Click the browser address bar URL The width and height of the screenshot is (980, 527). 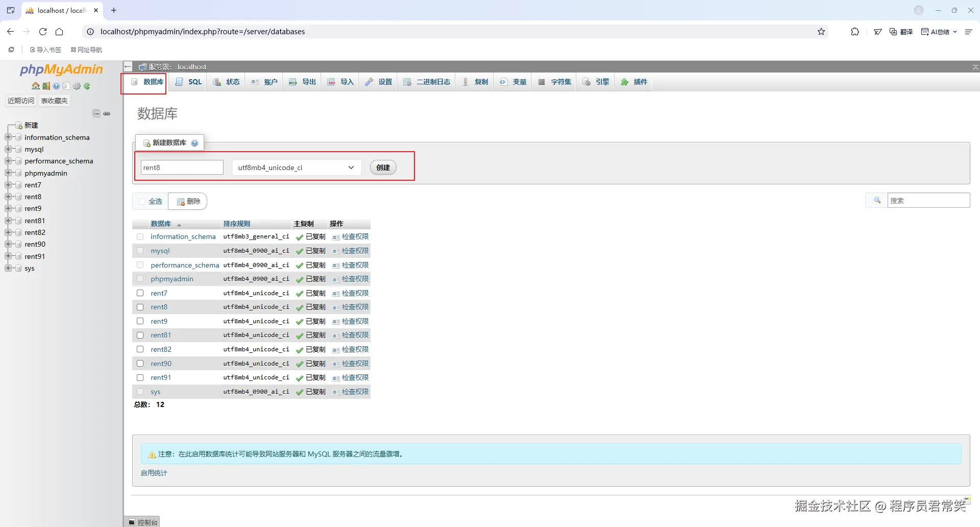(203, 32)
